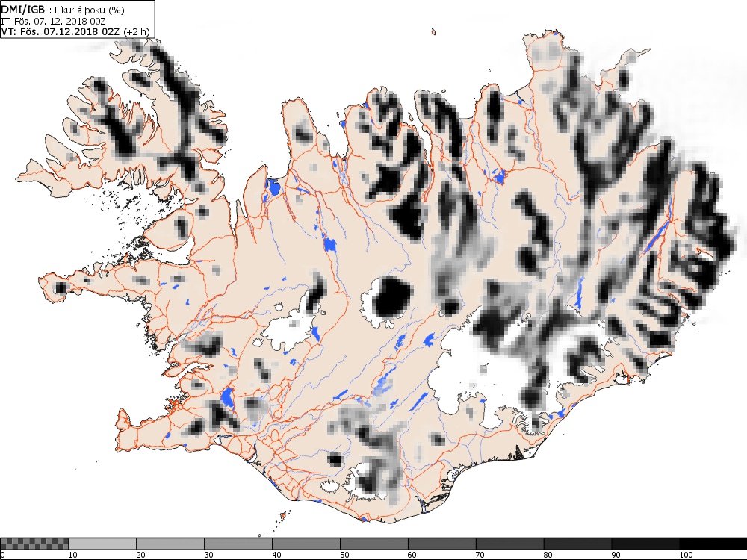The width and height of the screenshot is (747, 560).
Task: Click the solid black legend swatch above 100
Action: 713,544
